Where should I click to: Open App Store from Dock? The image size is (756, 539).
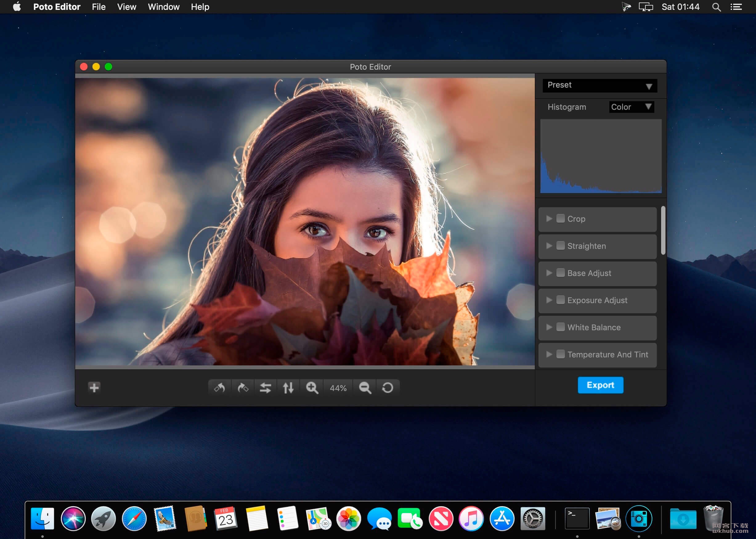coord(502,518)
